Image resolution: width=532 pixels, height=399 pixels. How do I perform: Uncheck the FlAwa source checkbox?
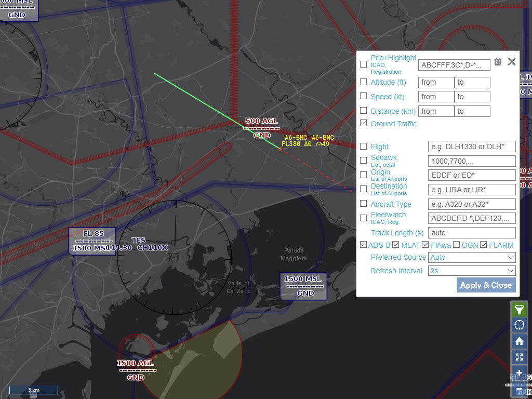pos(425,245)
